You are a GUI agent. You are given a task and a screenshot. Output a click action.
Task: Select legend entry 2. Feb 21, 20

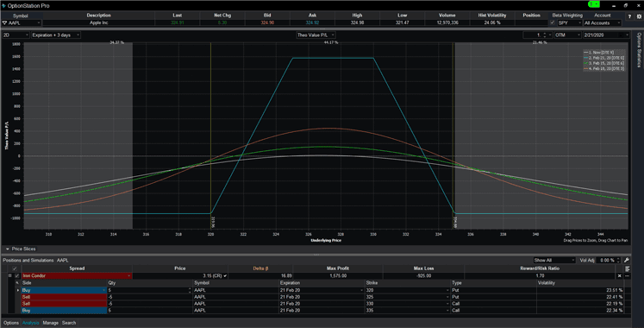pyautogui.click(x=603, y=58)
